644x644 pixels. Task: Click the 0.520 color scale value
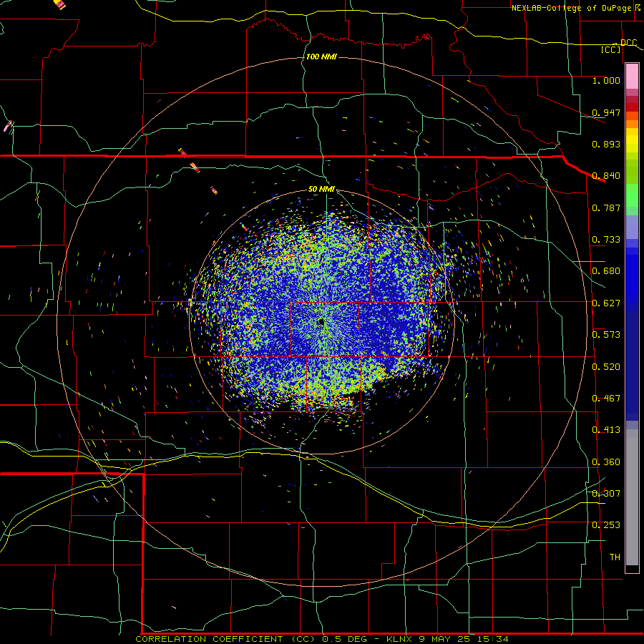(x=606, y=367)
